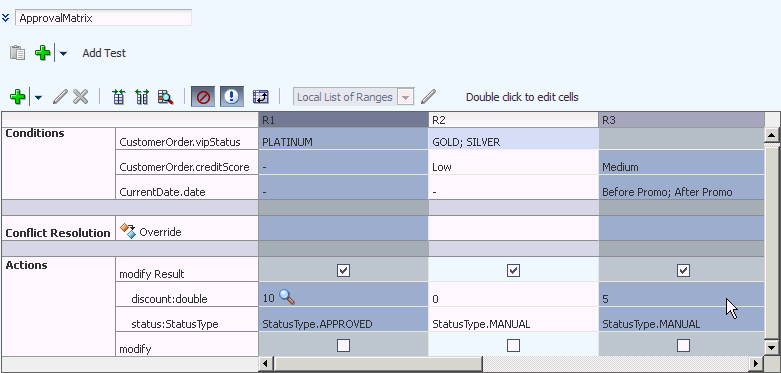Click the swap rows/columns icon

pos(260,97)
